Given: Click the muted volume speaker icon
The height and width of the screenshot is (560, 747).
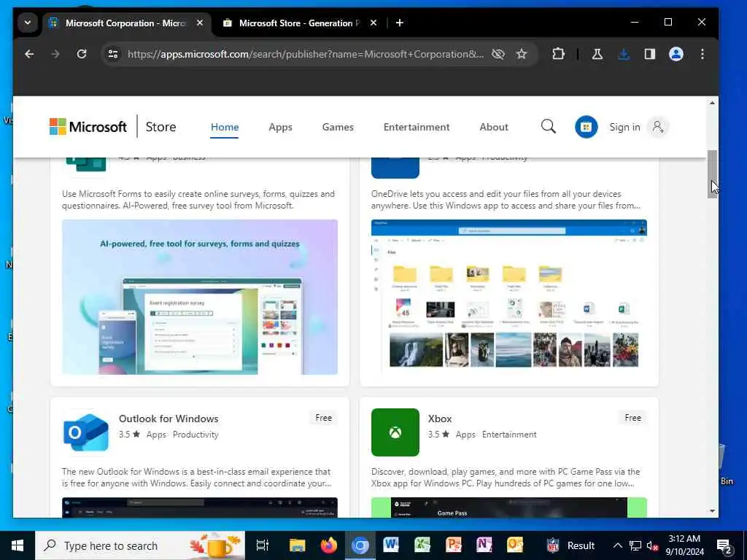Looking at the screenshot, I should click(651, 545).
